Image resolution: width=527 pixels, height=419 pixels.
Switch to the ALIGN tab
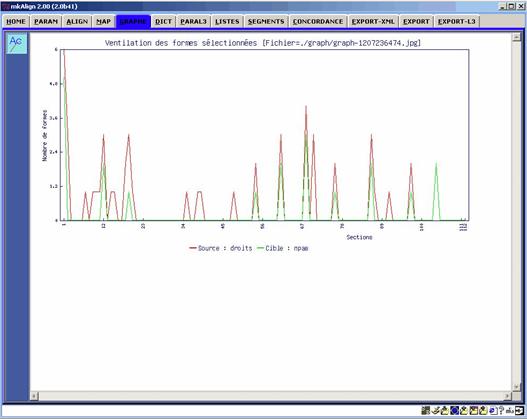click(77, 22)
